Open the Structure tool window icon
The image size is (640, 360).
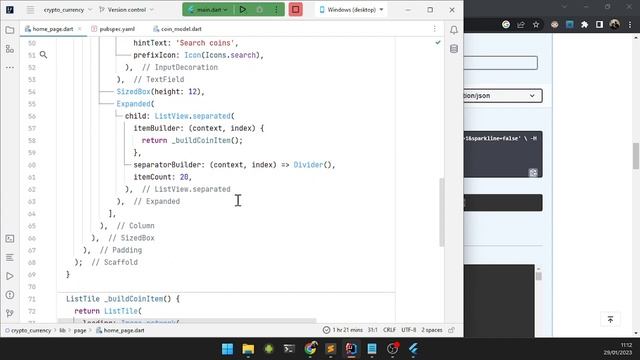[x=10, y=49]
